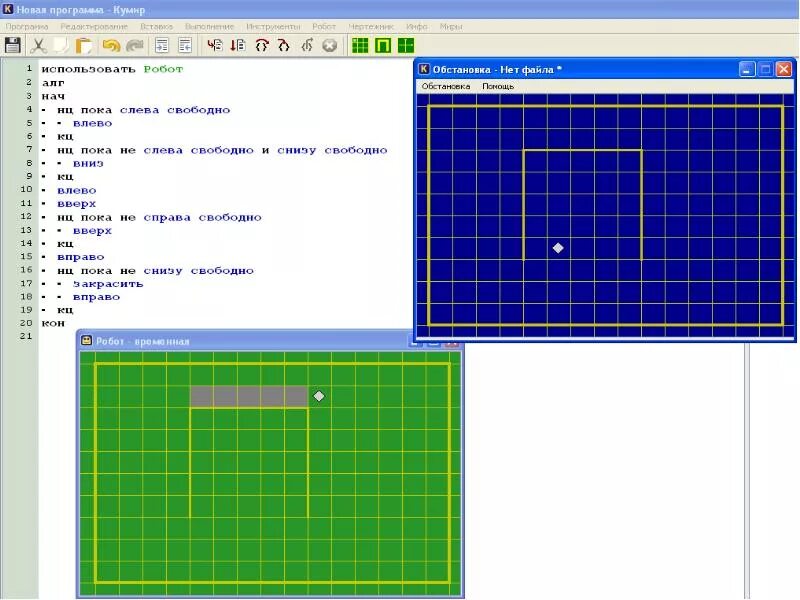Click the Paste clipboard icon
The height and width of the screenshot is (600, 800).
coord(84,45)
